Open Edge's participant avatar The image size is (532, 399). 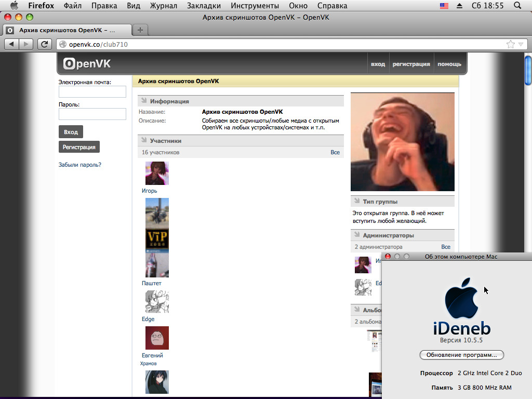[157, 302]
